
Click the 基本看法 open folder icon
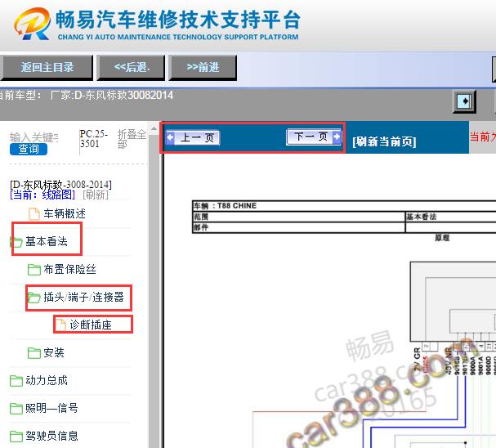click(16, 242)
